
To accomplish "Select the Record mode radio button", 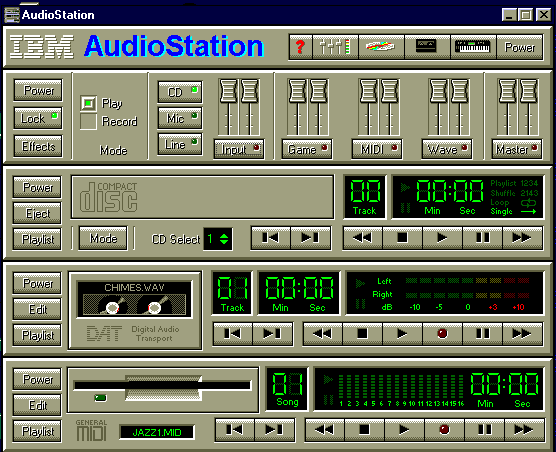I will tap(88, 122).
